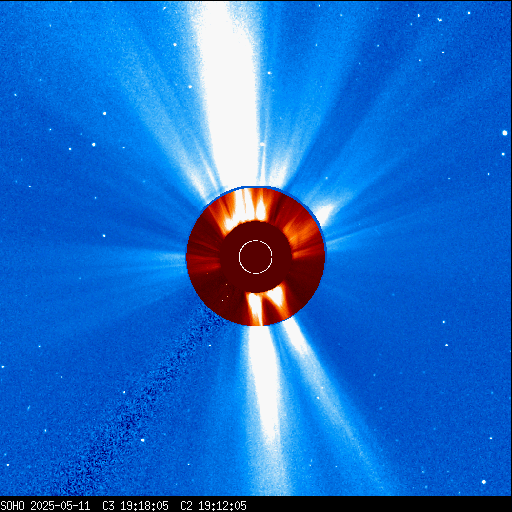Click the star at bottom right corner
512x512 pixels.
click(x=484, y=482)
